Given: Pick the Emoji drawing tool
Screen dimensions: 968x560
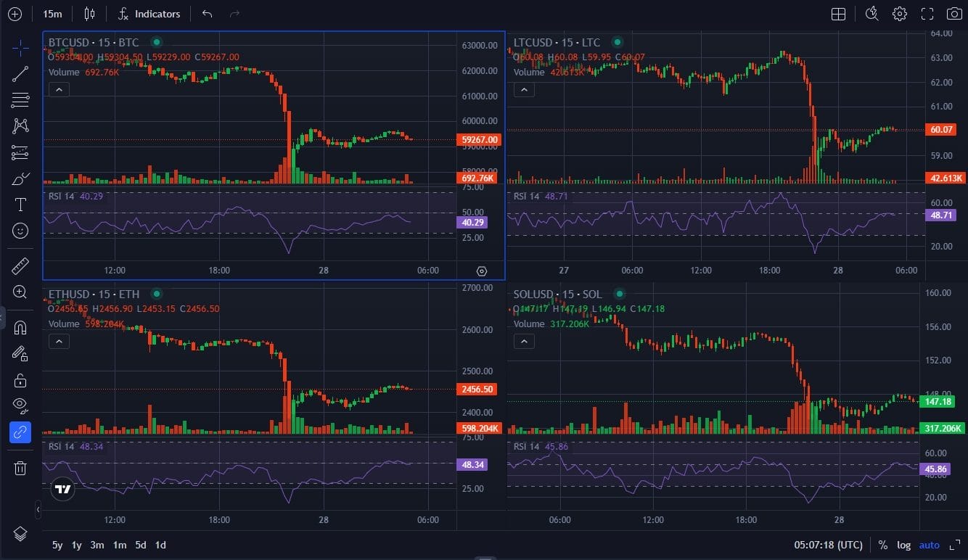Looking at the screenshot, I should click(x=20, y=231).
